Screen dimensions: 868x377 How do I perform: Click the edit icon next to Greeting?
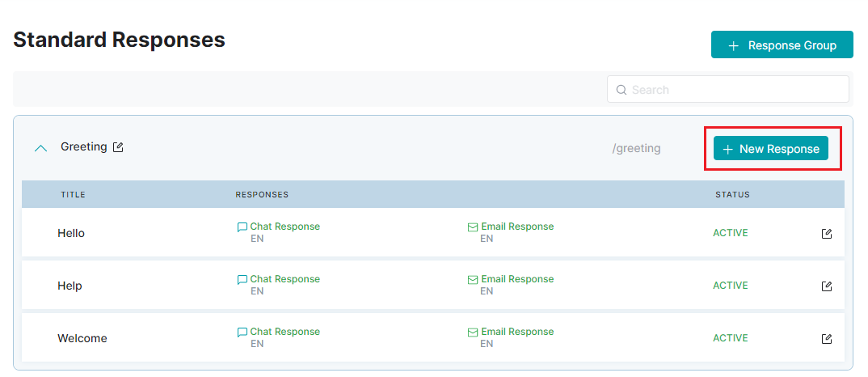[118, 147]
